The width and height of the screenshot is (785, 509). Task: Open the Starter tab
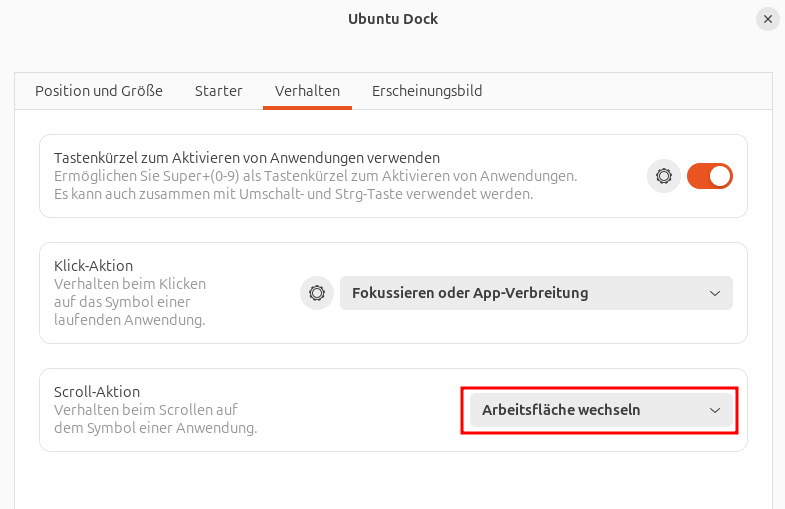coord(218,91)
